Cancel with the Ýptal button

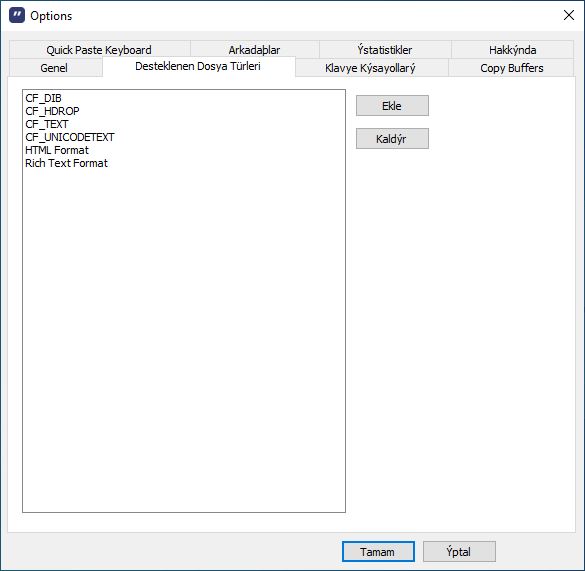[x=459, y=552]
